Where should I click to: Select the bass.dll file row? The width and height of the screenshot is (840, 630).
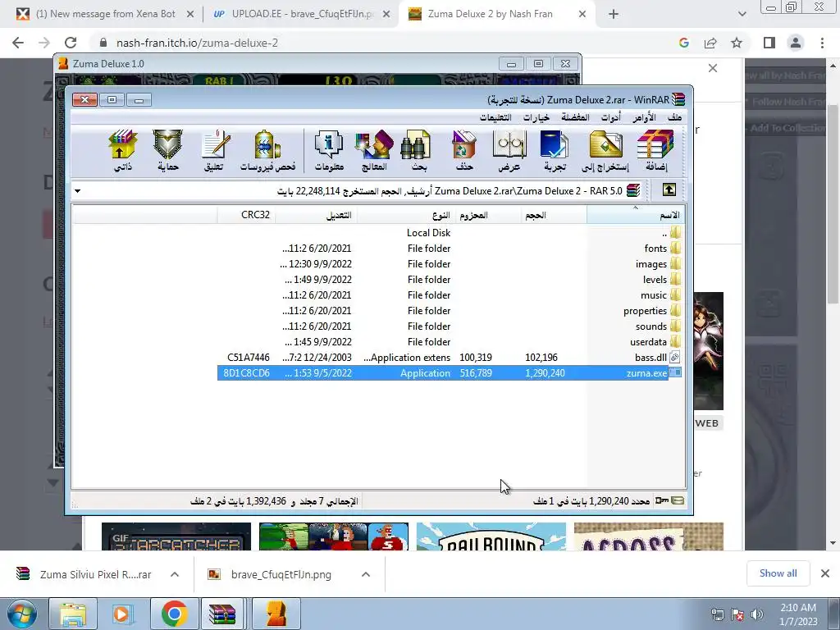coord(450,357)
